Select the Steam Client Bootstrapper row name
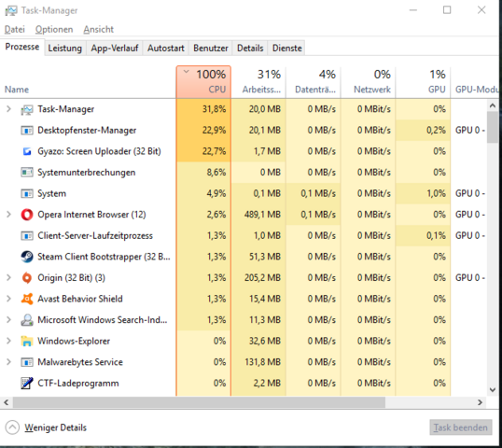 pyautogui.click(x=105, y=257)
